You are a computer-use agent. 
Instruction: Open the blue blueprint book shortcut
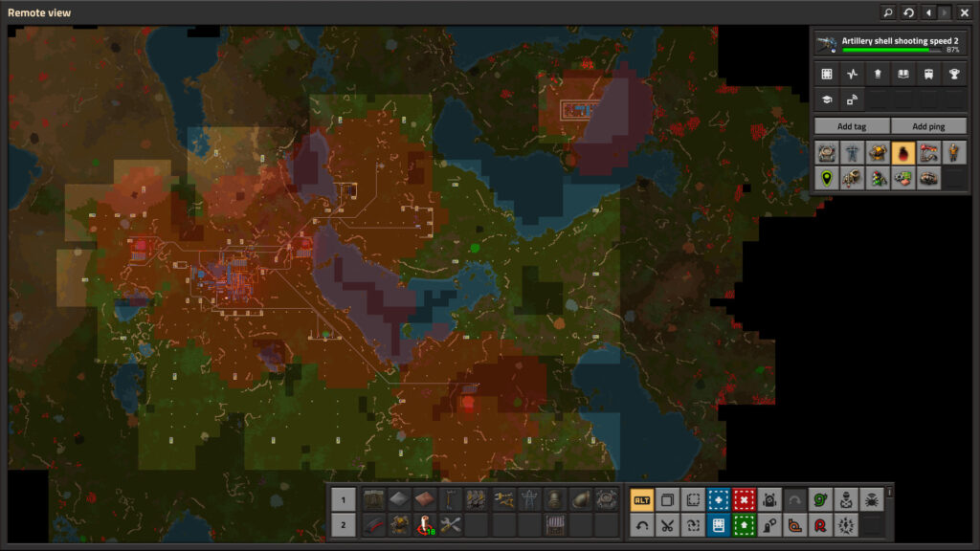tap(718, 525)
